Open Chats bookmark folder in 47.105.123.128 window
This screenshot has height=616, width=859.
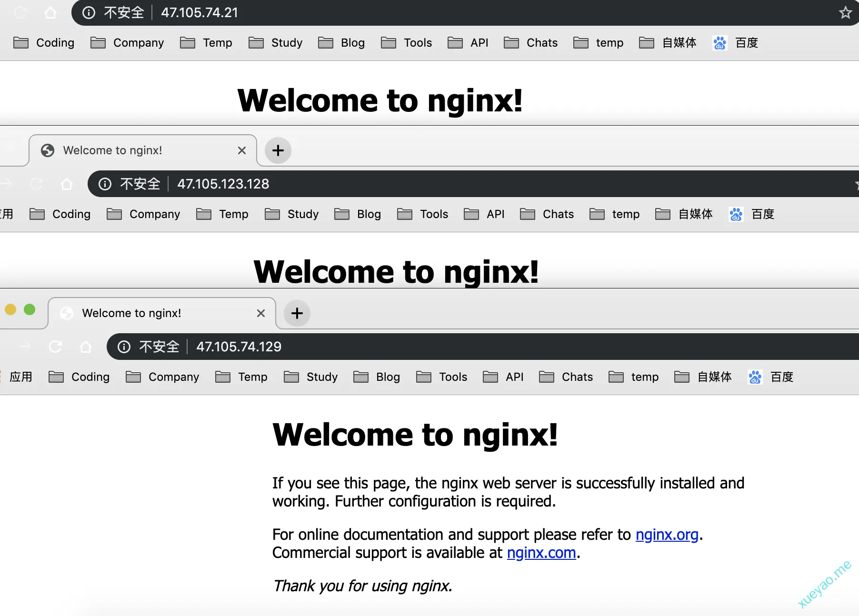[547, 214]
